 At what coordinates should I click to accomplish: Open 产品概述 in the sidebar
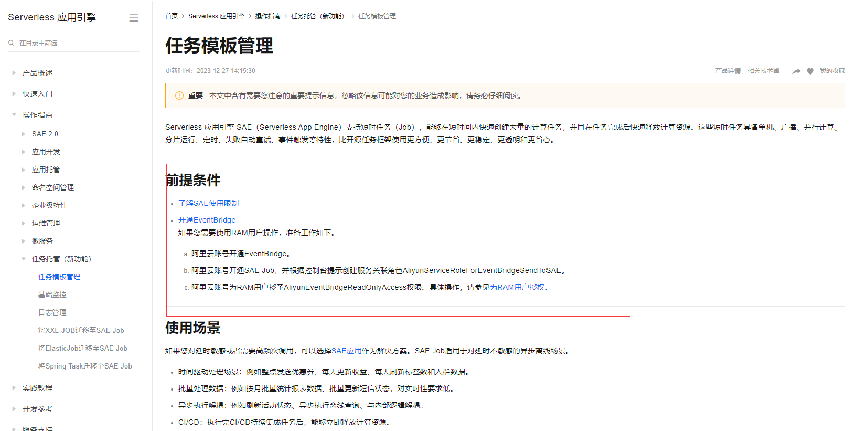[37, 73]
